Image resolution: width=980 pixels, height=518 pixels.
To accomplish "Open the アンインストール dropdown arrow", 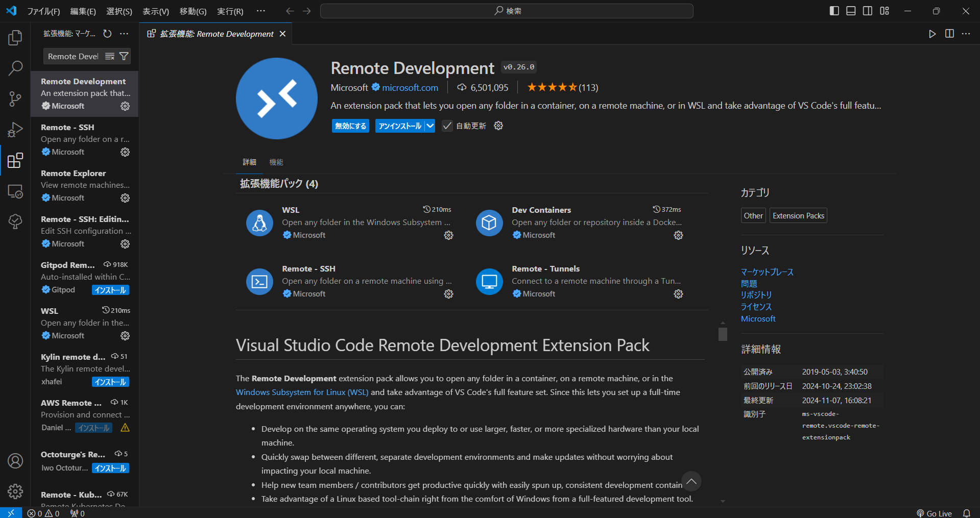I will [430, 126].
